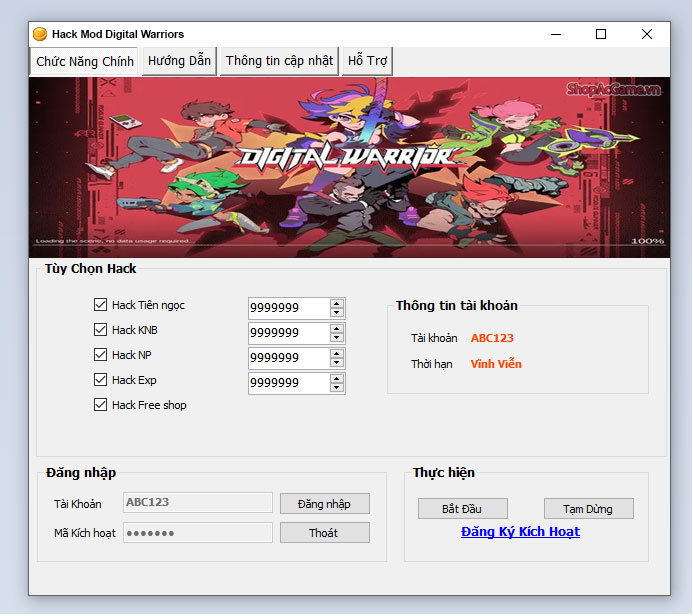Click the Tạm Dừng pause button
This screenshot has height=616, width=693.
coord(589,509)
